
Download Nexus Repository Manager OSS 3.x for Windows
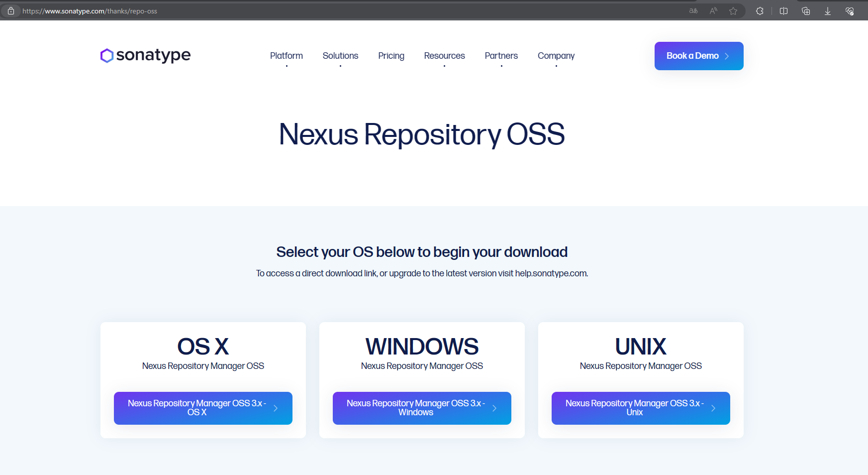pos(422,408)
